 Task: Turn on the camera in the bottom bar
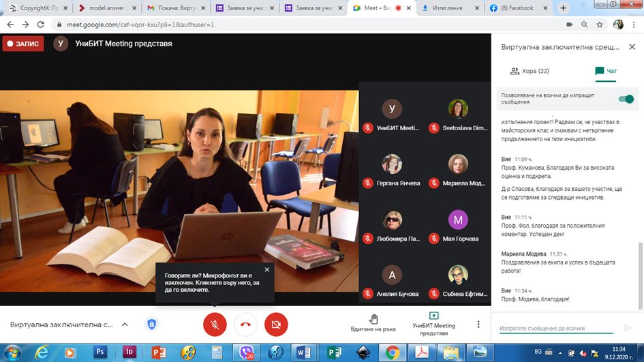click(276, 325)
